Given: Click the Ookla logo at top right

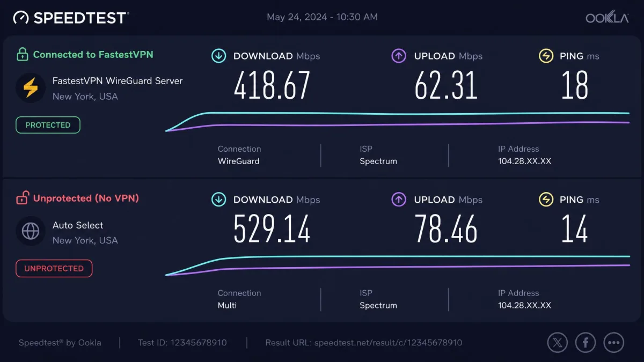Looking at the screenshot, I should (x=607, y=18).
